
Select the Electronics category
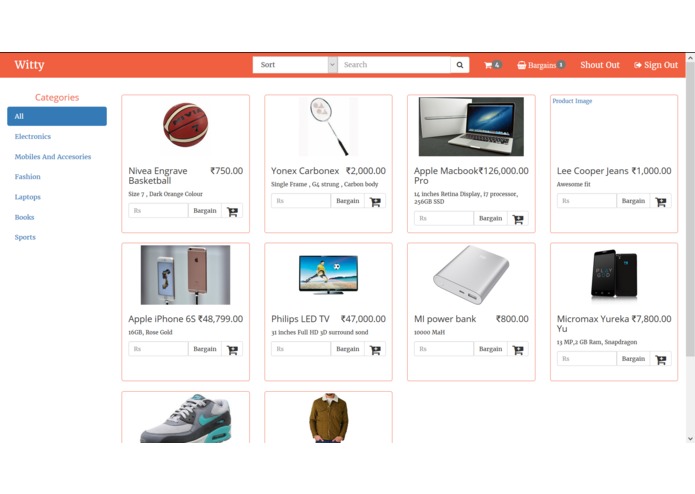33,136
